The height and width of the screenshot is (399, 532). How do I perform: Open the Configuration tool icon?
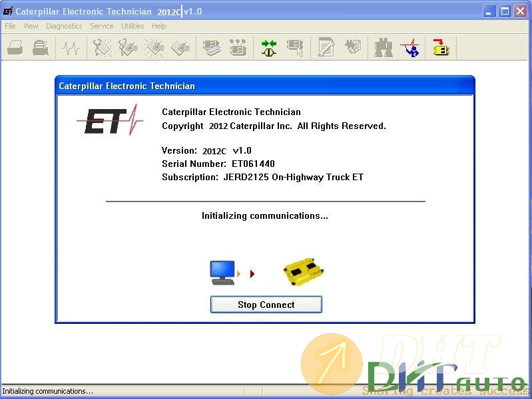[238, 48]
